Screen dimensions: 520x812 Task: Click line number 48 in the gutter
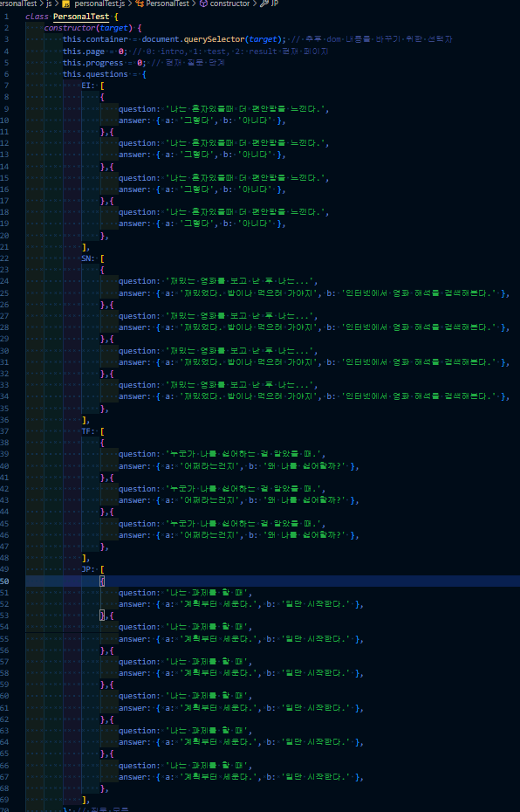[4, 558]
